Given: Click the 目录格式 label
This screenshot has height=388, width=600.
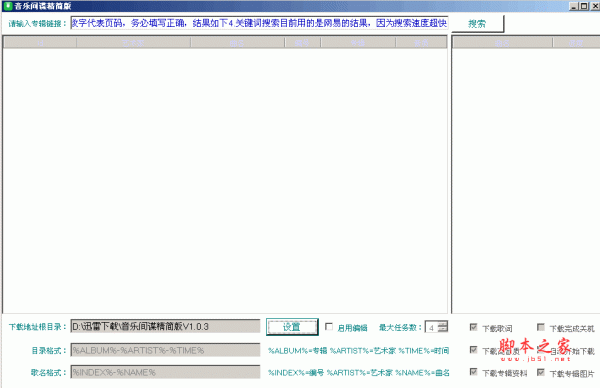Looking at the screenshot, I should (x=49, y=351).
